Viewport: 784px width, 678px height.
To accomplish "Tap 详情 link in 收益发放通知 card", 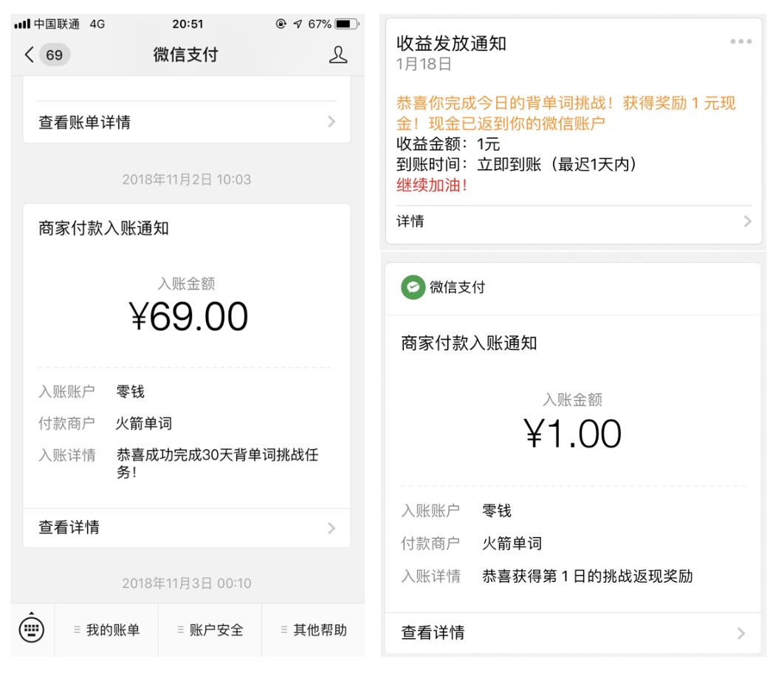I will point(410,221).
